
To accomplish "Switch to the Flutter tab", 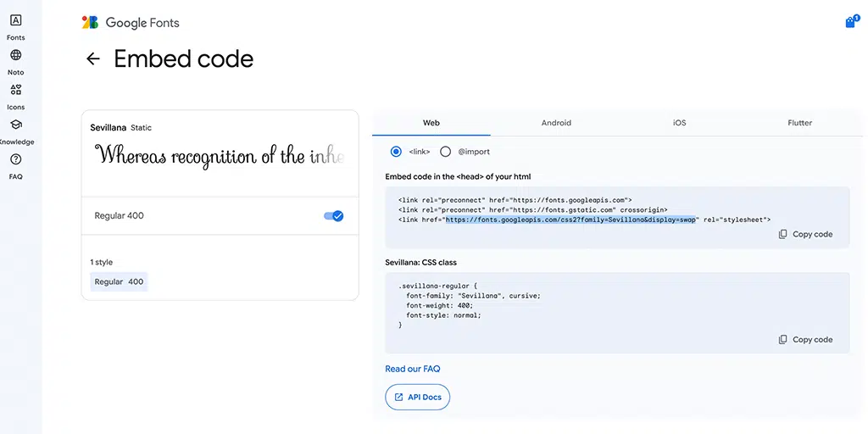I will (x=800, y=123).
